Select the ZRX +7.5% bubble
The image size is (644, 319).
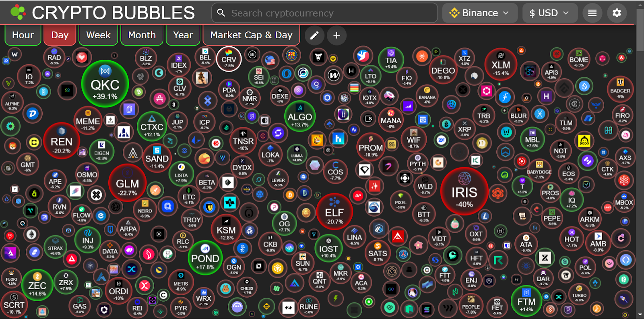point(66,282)
